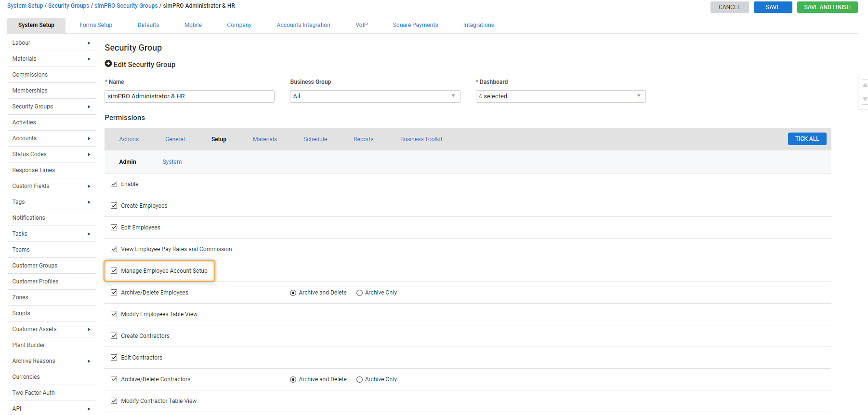Click the Tick All button
The height and width of the screenshot is (415, 868).
click(x=807, y=139)
